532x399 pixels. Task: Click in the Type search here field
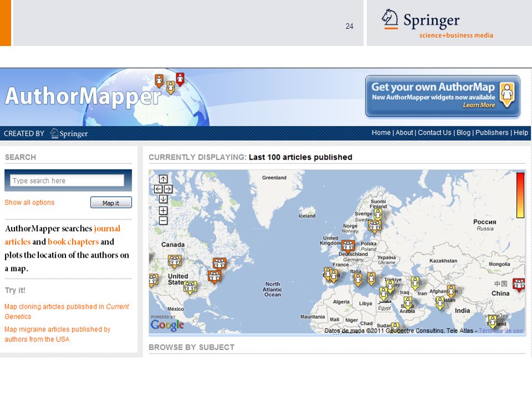67,181
